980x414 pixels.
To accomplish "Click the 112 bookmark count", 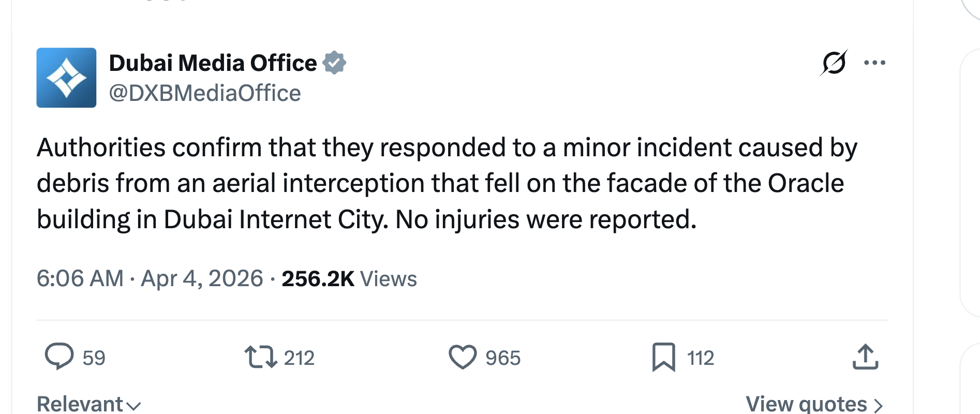I will pos(701,358).
